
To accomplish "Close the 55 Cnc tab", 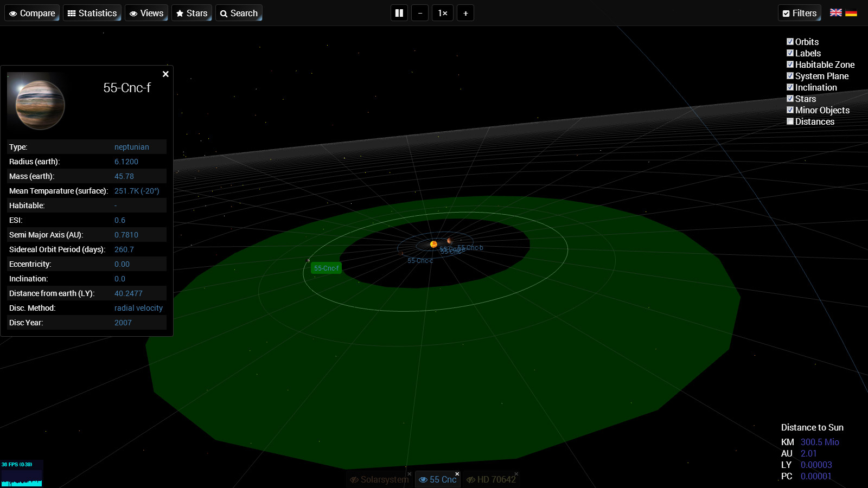I will 457,474.
